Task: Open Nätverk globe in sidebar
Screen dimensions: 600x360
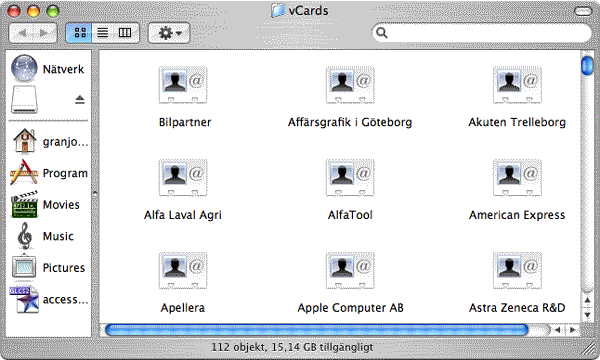Action: click(x=24, y=68)
